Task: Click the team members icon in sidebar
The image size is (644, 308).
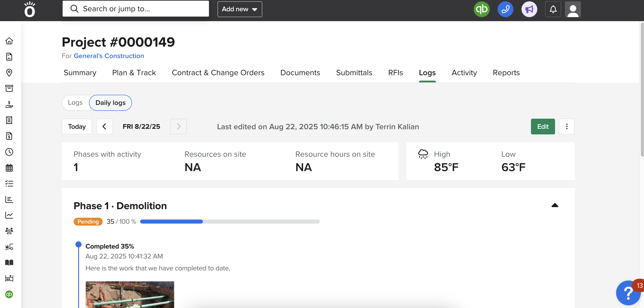Action: point(9,231)
